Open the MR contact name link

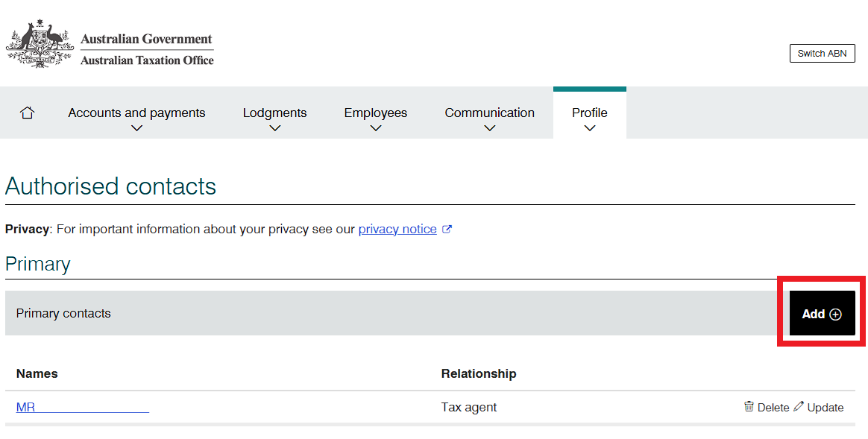(x=82, y=407)
